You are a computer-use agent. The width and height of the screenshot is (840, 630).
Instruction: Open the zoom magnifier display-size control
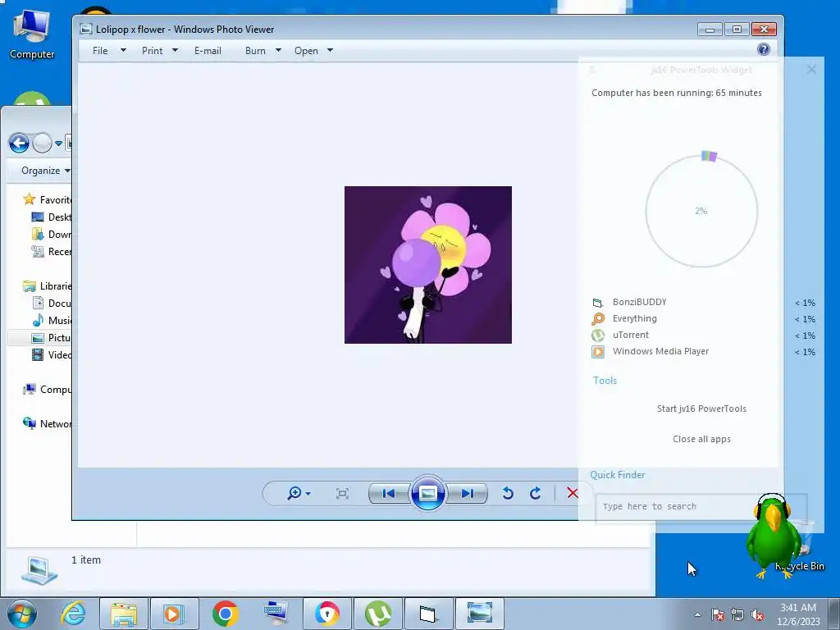tap(299, 493)
